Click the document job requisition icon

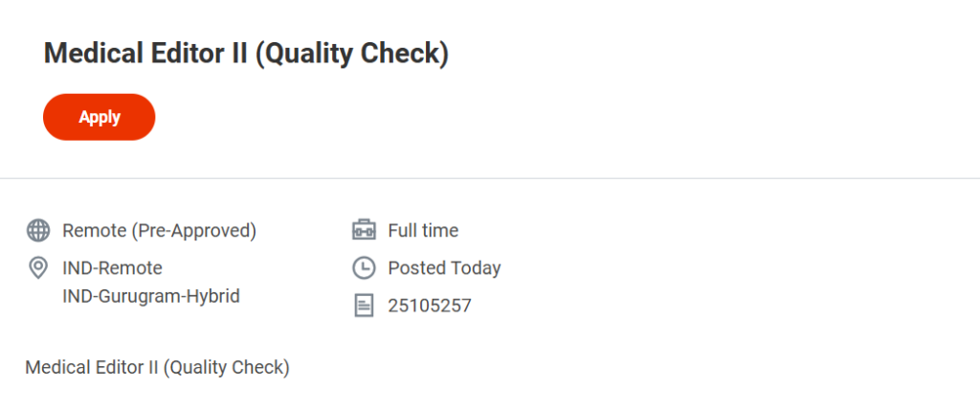tap(364, 306)
